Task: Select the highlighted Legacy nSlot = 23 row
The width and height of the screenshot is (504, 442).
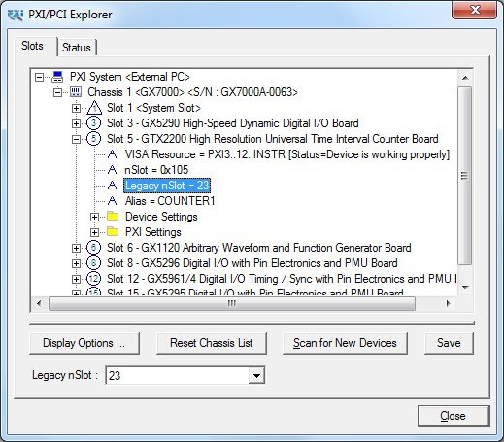Action: (x=167, y=186)
